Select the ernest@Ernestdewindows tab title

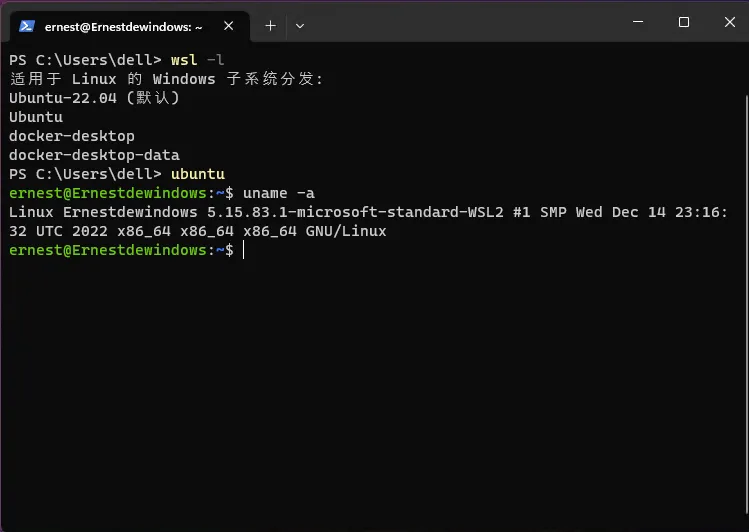coord(124,26)
